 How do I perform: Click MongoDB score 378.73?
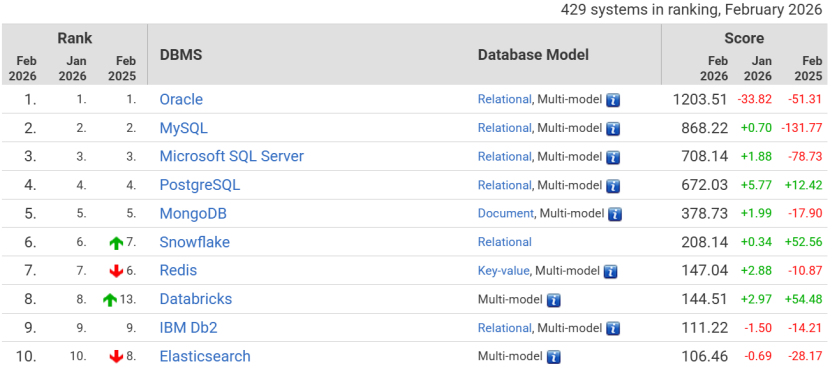pos(705,214)
